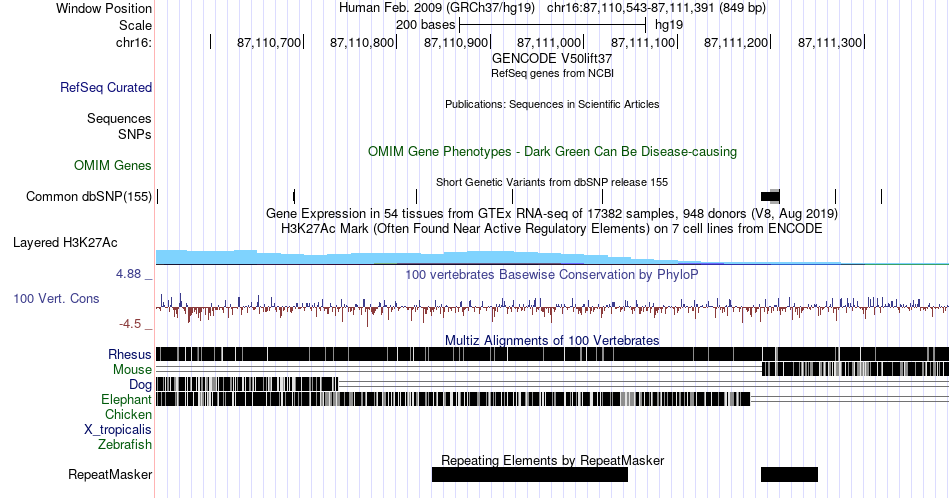This screenshot has height=498, width=950.
Task: Click the 4.88 PhyloP upper limit value
Action: (x=128, y=274)
